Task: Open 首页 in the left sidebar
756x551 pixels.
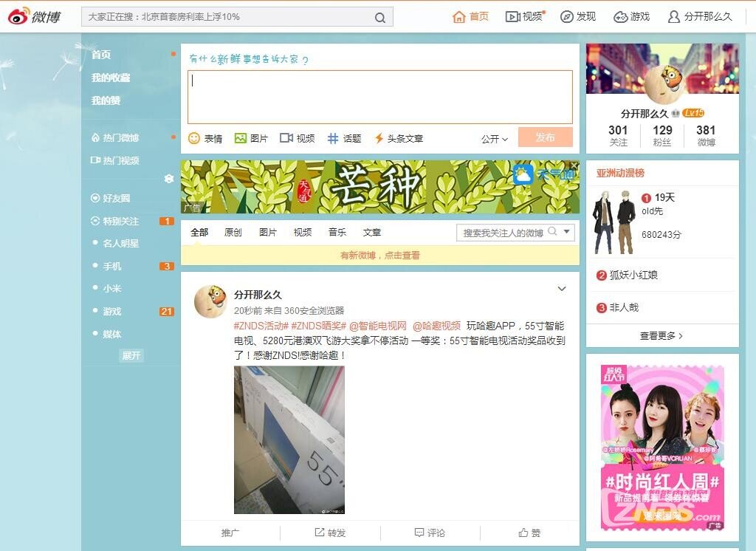Action: click(x=101, y=55)
